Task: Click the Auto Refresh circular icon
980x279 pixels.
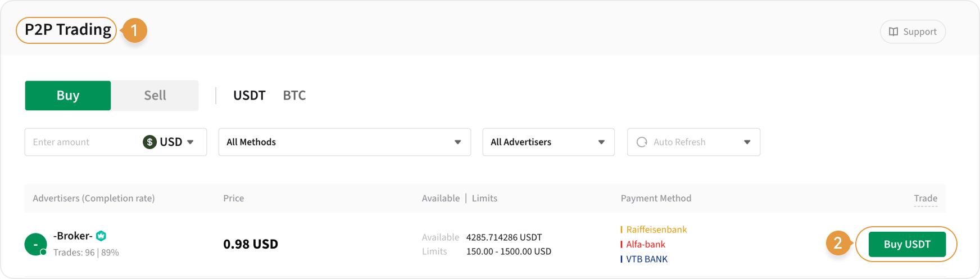Action: [642, 142]
